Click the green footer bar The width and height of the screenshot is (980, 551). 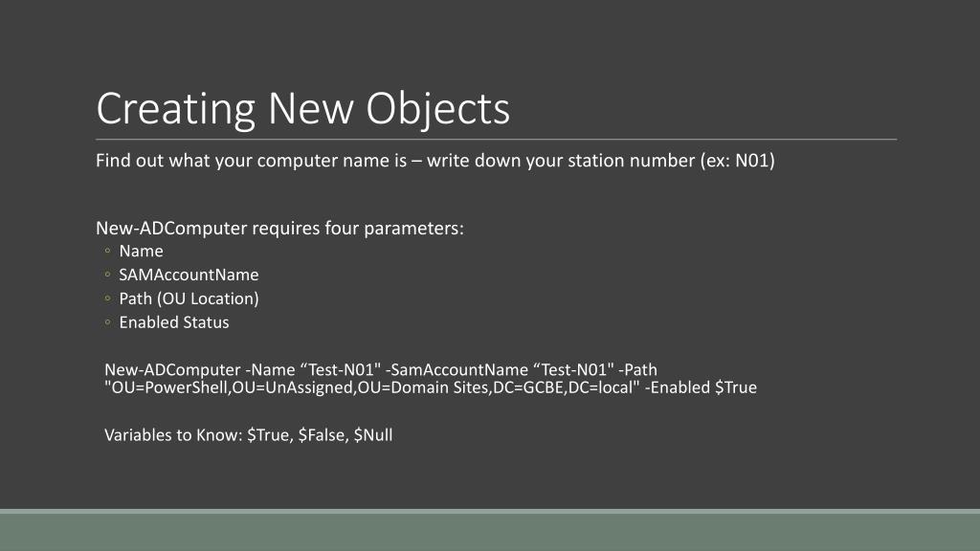click(490, 530)
